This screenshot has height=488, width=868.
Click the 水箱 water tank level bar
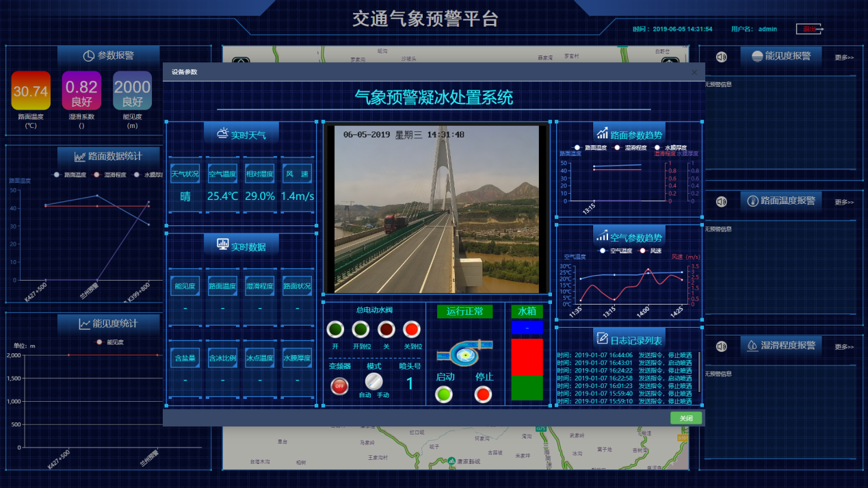pyautogui.click(x=527, y=369)
